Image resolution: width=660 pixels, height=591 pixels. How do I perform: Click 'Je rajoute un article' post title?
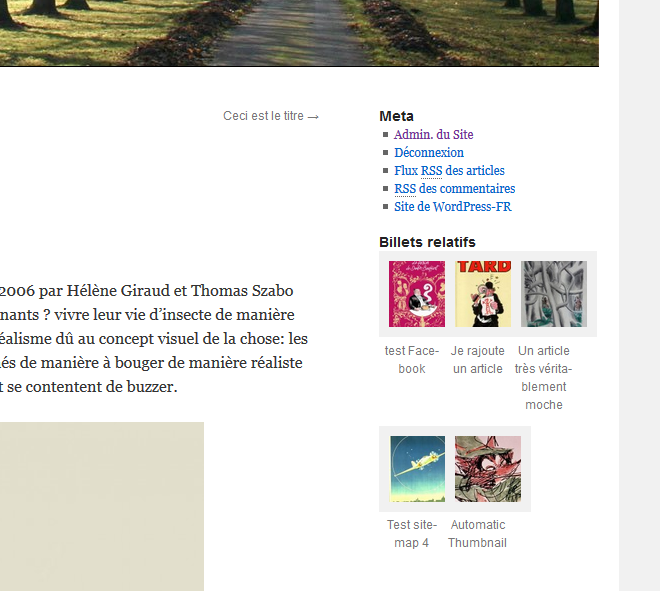point(478,360)
